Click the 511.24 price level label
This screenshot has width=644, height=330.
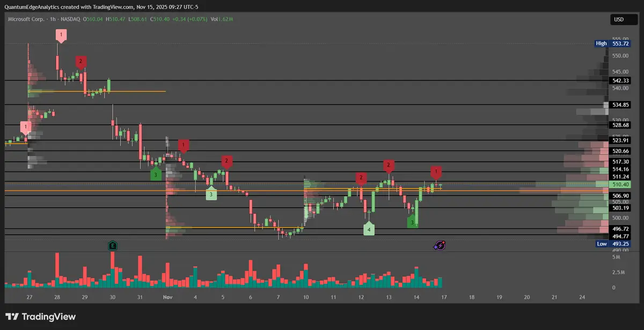pos(620,177)
